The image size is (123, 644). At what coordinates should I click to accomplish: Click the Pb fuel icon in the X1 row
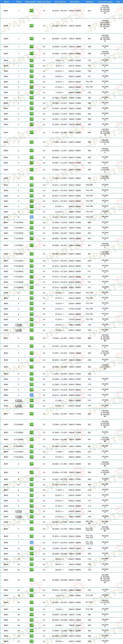pos(32,548)
